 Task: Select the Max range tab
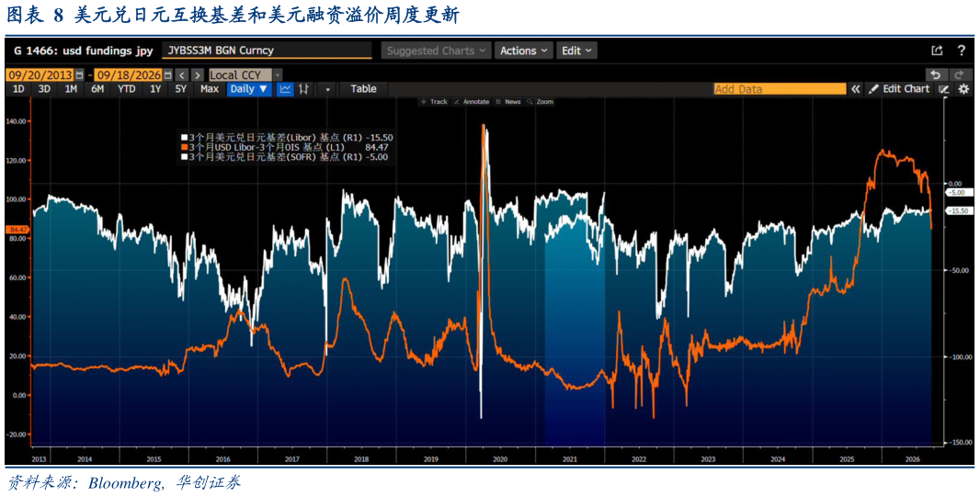210,89
